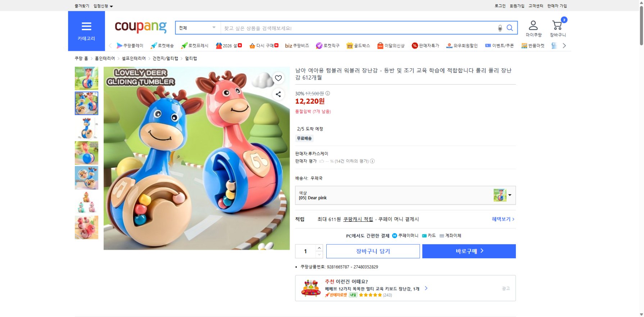Select the second deer toy thumbnail

click(86, 103)
